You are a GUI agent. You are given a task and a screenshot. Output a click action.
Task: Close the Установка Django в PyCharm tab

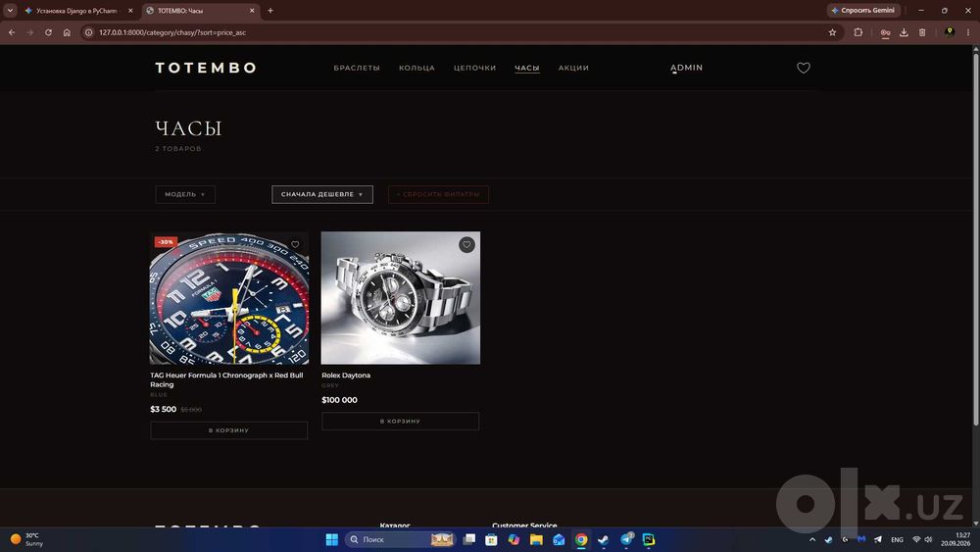coord(130,11)
